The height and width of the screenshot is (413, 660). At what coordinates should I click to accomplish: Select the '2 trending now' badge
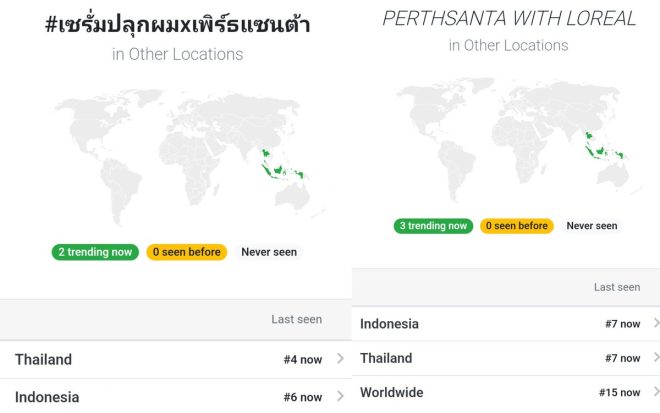pyautogui.click(x=95, y=252)
